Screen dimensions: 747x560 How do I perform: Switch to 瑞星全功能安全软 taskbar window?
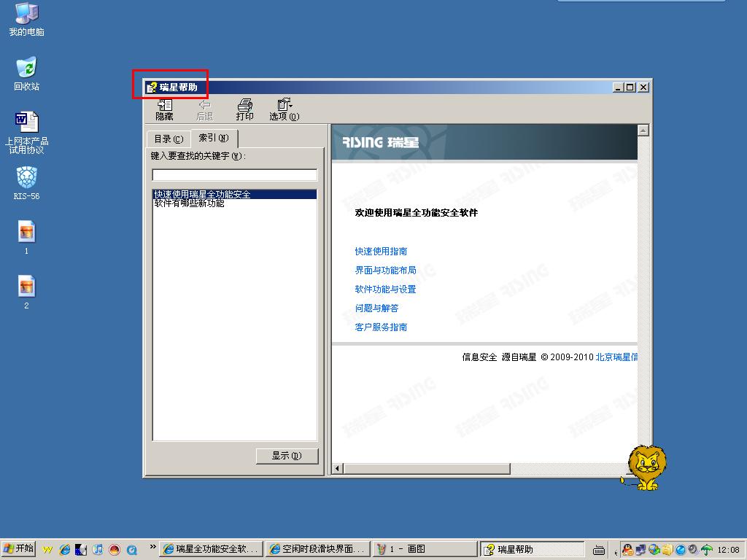point(212,549)
